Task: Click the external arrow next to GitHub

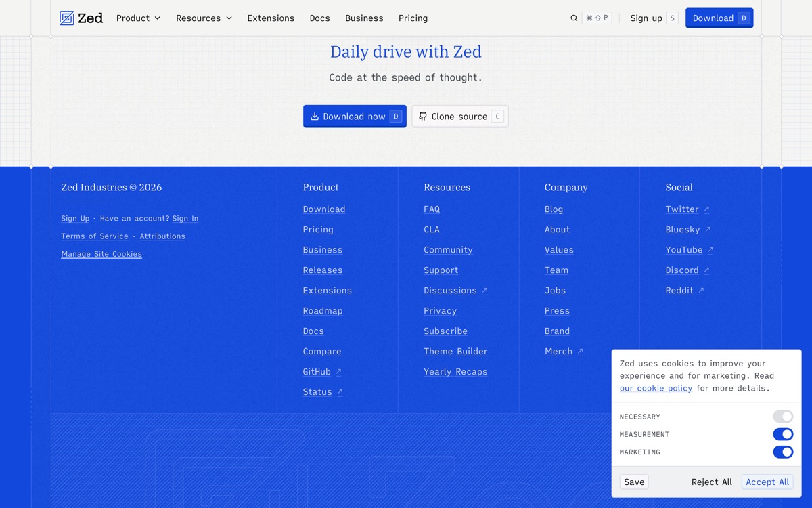Action: pyautogui.click(x=338, y=372)
